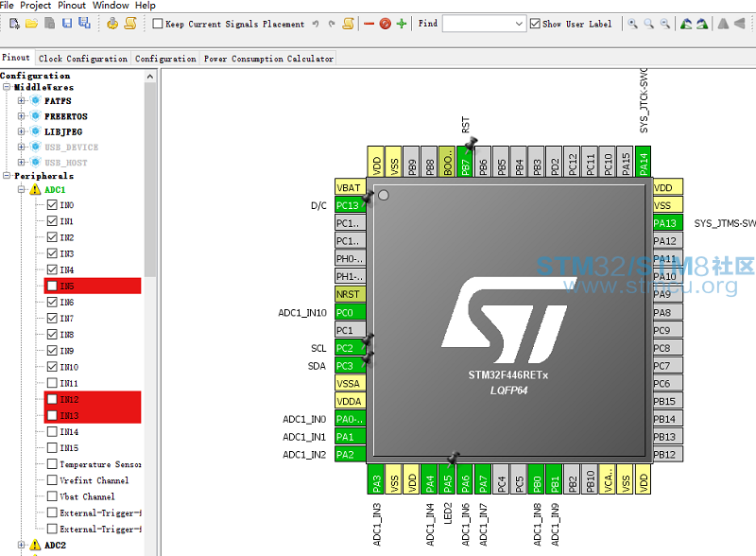Click the Save As double-disk icon
Image resolution: width=756 pixels, height=556 pixels.
(85, 23)
